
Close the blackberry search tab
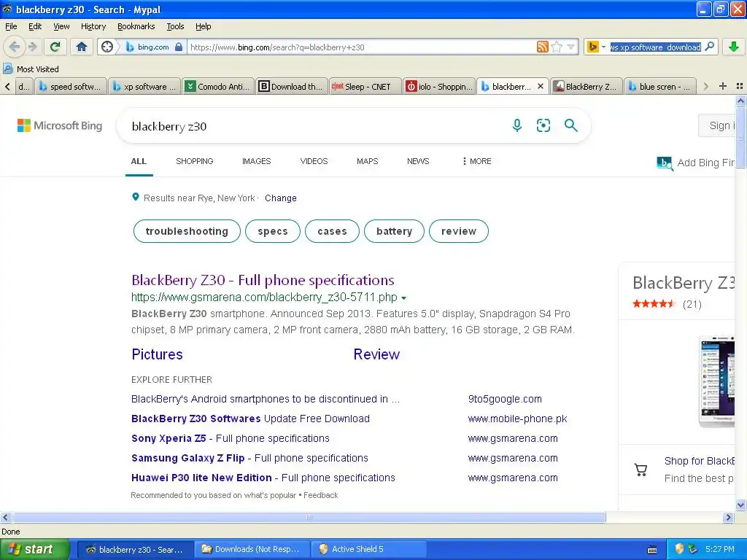pyautogui.click(x=541, y=86)
